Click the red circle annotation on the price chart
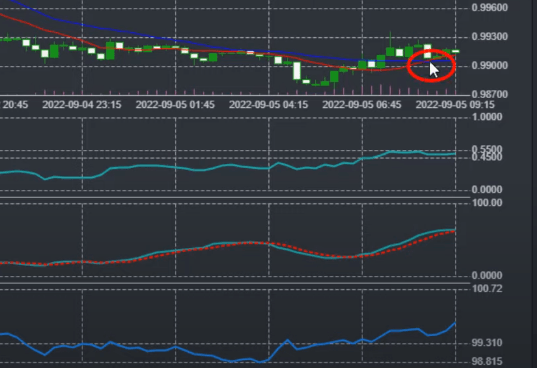 (431, 65)
